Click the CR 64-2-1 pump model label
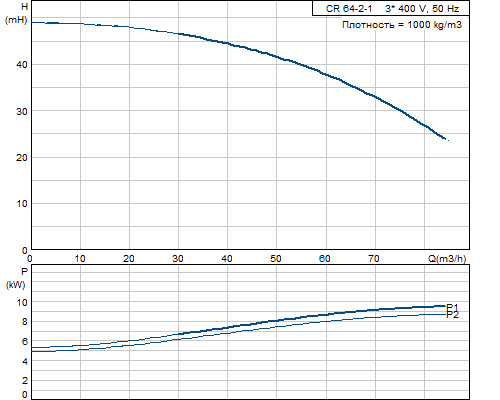 (349, 9)
